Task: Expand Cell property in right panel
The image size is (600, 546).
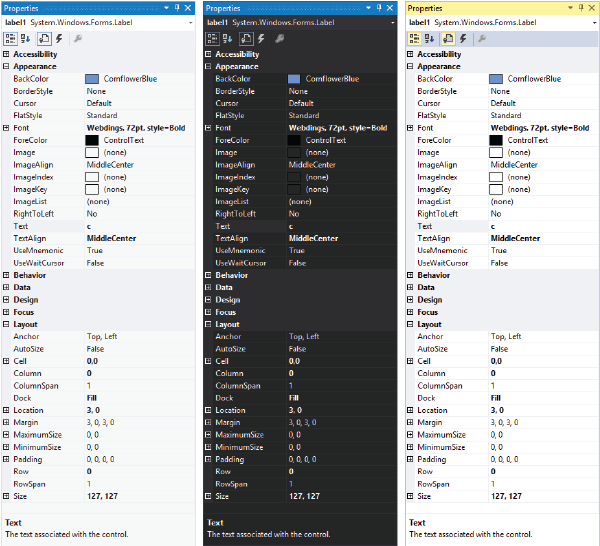Action: click(410, 361)
